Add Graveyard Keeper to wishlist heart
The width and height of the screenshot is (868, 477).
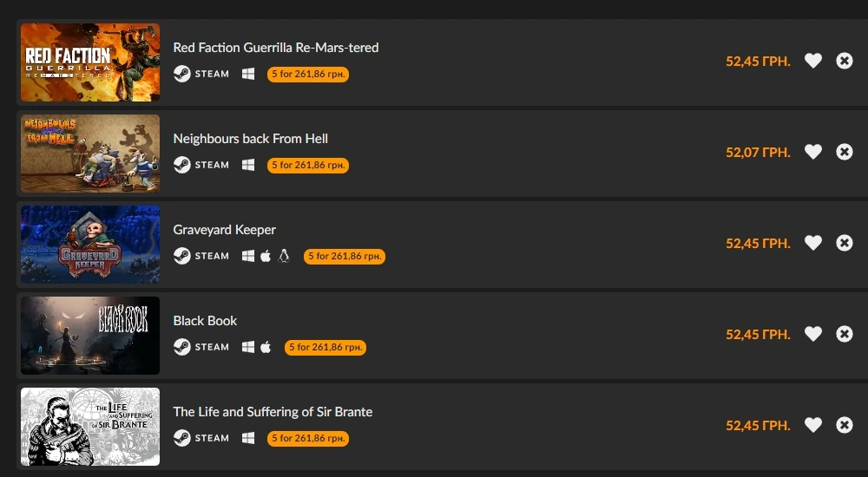(812, 243)
